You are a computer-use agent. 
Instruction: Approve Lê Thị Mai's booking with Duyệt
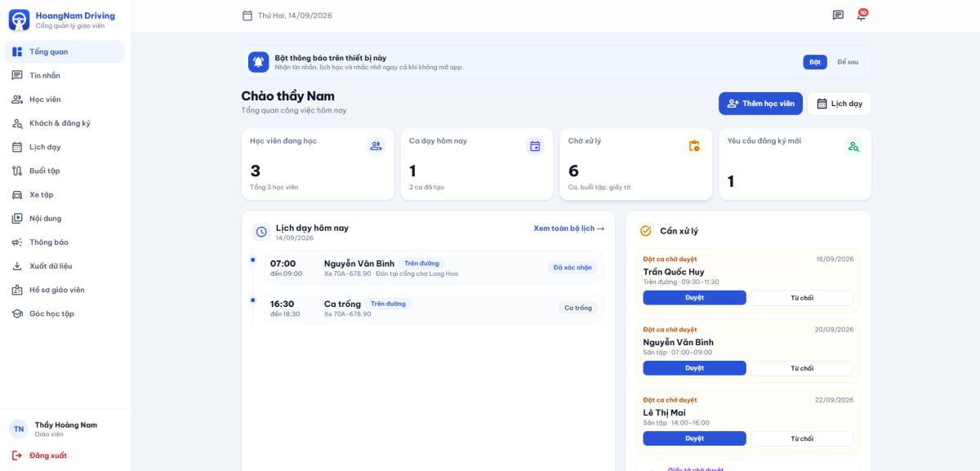pos(694,438)
